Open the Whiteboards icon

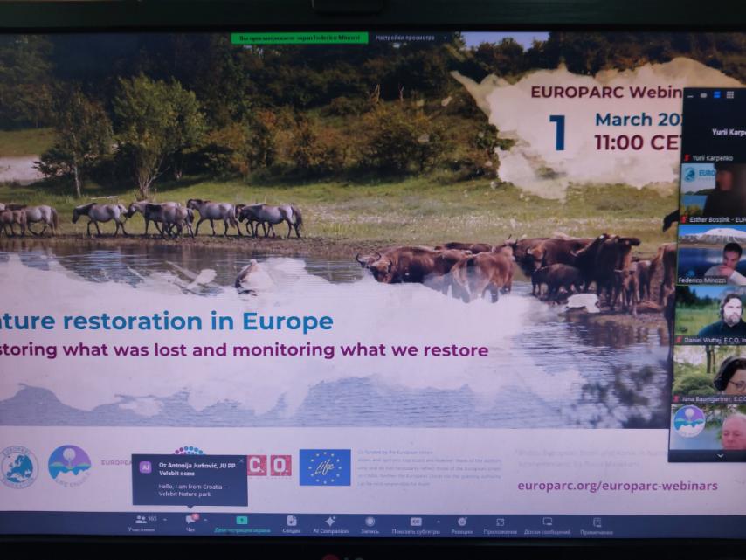pos(548,521)
